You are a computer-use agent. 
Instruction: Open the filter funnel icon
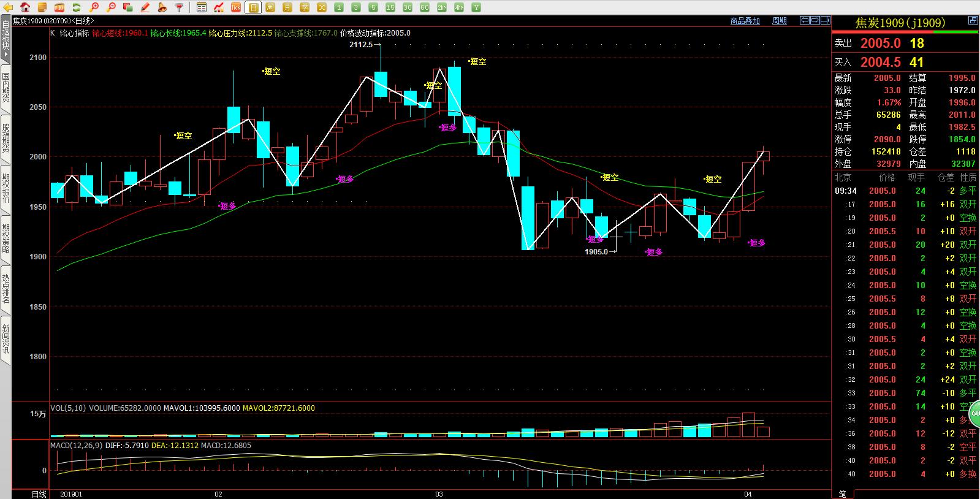click(x=180, y=7)
